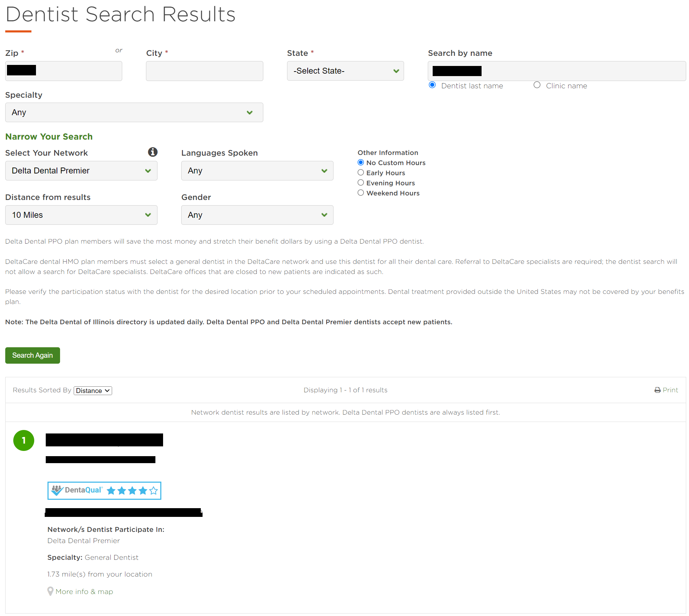Change the Distance from results dropdown

click(81, 215)
